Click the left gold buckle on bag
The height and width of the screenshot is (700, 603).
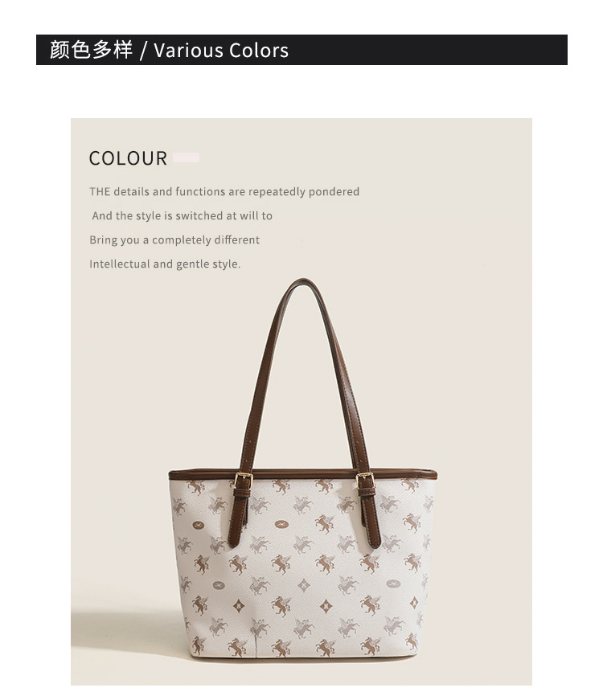[x=243, y=481]
